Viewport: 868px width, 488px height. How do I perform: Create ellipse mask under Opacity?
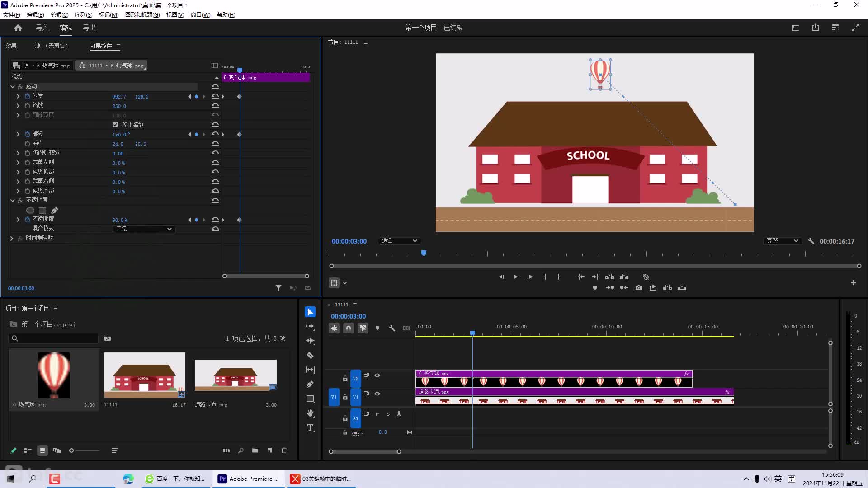coord(30,210)
